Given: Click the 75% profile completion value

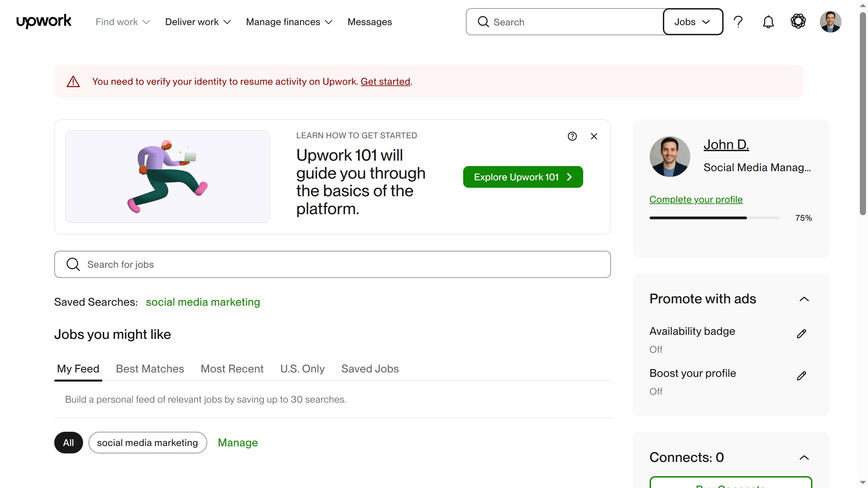Looking at the screenshot, I should 804,218.
